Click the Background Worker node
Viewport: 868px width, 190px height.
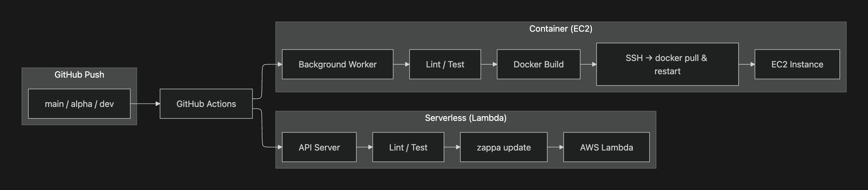pos(337,64)
